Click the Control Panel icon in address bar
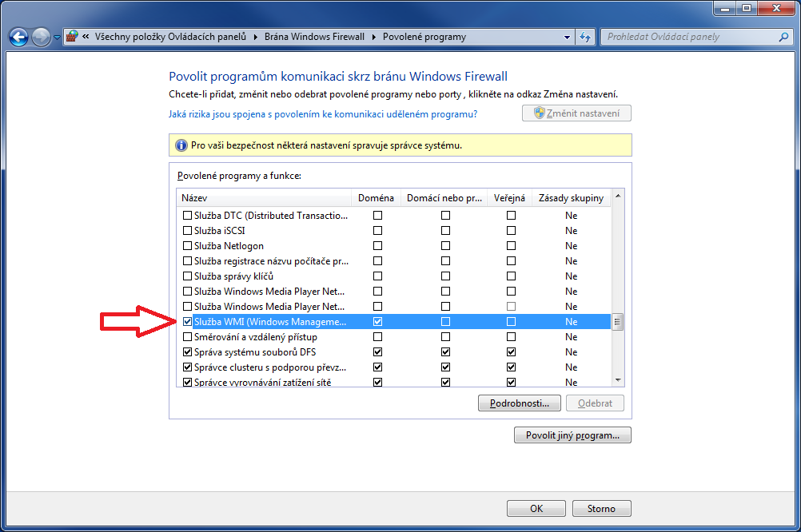801x532 pixels. click(72, 37)
